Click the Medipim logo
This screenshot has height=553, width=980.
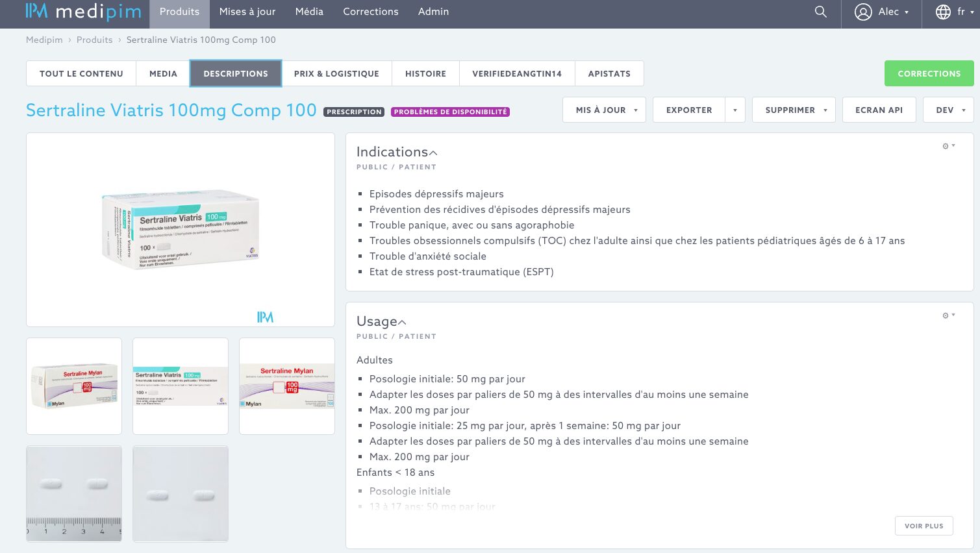point(83,12)
